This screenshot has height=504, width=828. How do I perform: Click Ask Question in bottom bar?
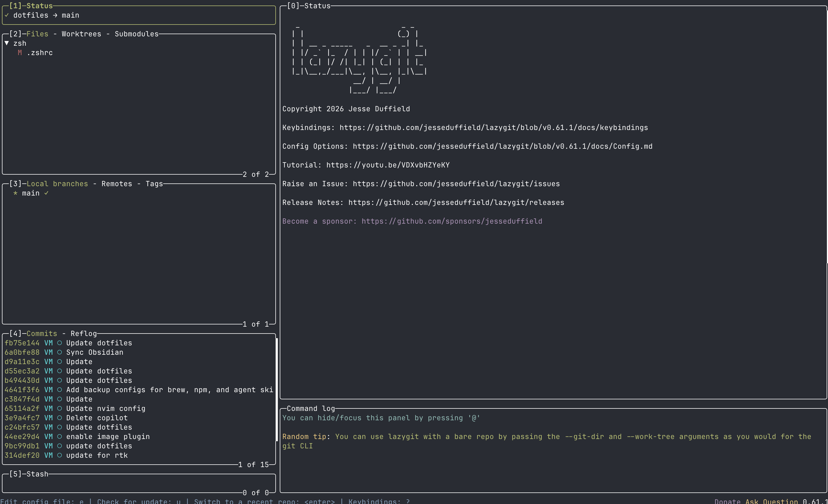(x=771, y=501)
